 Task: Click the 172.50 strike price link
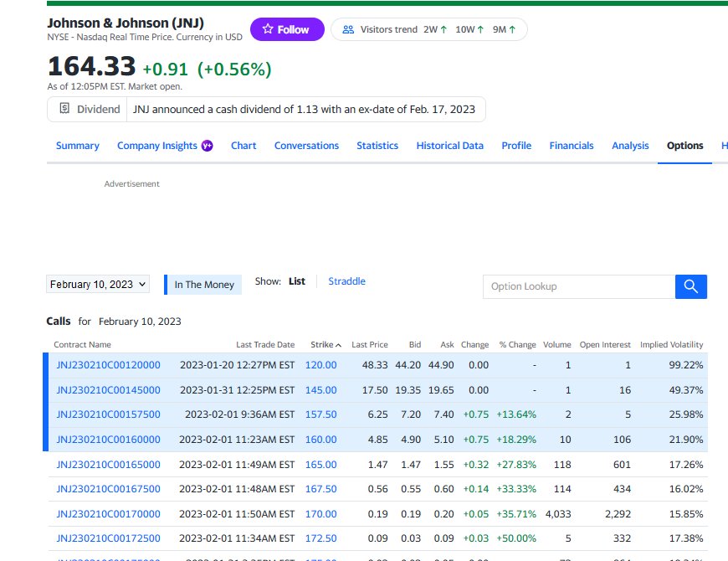320,538
